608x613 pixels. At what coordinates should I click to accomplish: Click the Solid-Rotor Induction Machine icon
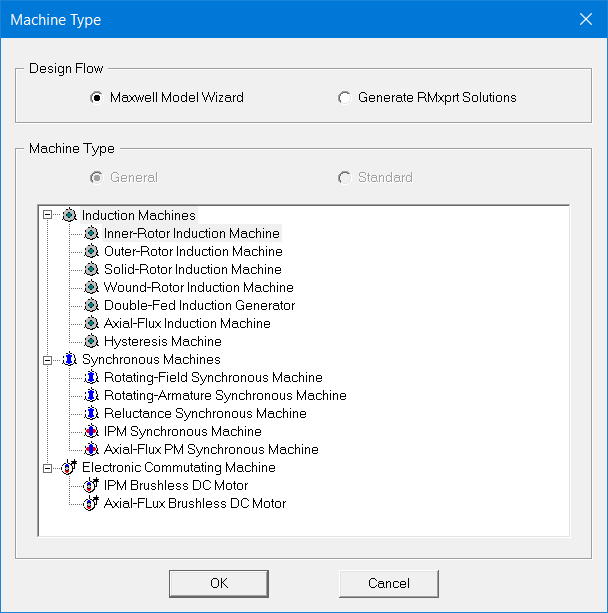click(x=91, y=269)
